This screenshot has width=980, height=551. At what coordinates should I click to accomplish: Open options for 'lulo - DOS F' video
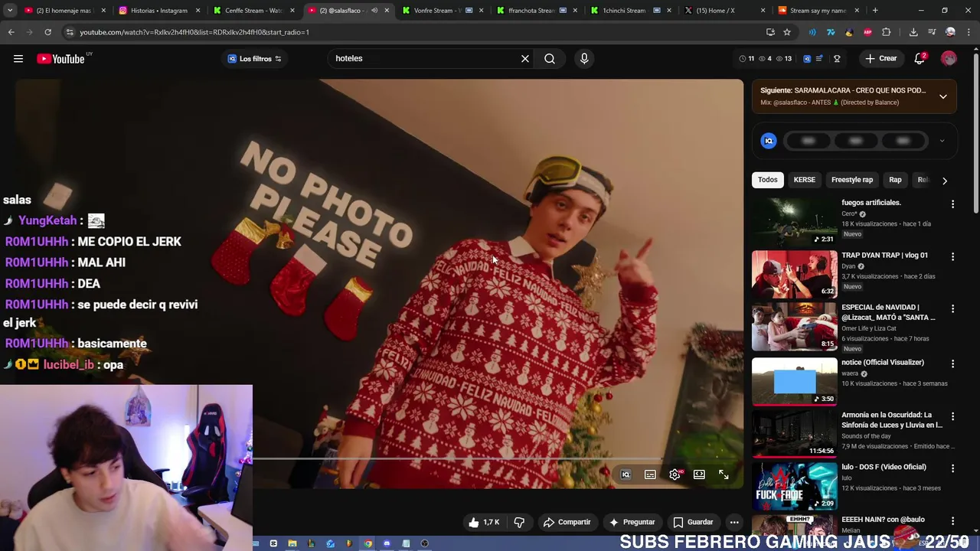[952, 468]
